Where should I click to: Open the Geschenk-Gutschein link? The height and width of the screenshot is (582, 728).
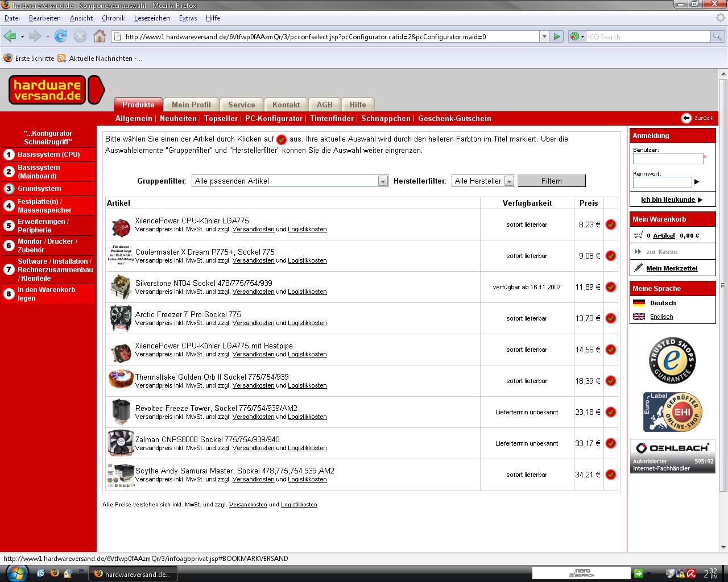454,118
